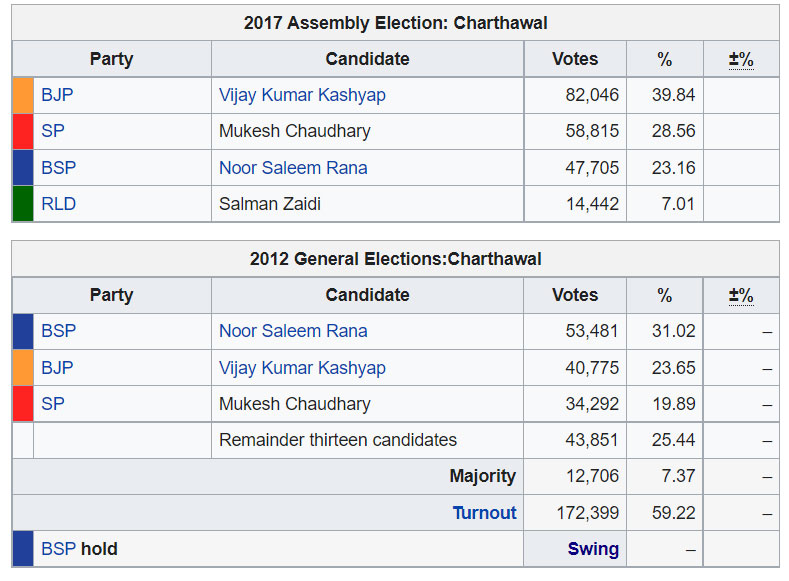Open the BJP link in 2017 table
The image size is (789, 581).
click(57, 95)
